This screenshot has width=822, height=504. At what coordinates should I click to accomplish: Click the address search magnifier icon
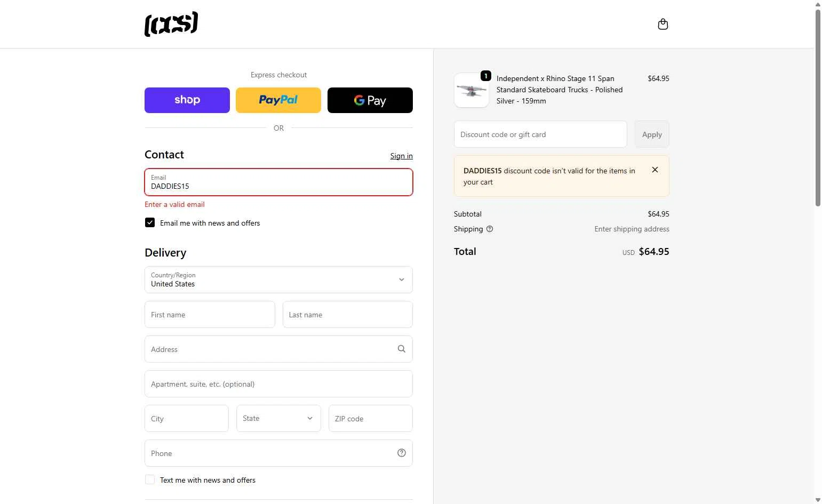pyautogui.click(x=402, y=349)
